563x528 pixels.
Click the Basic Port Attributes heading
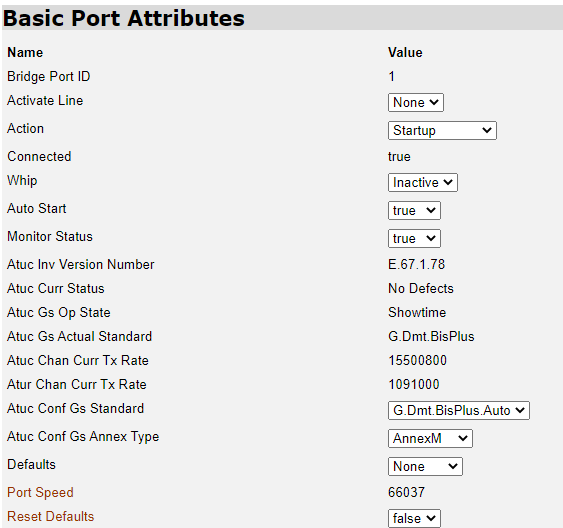pyautogui.click(x=124, y=18)
